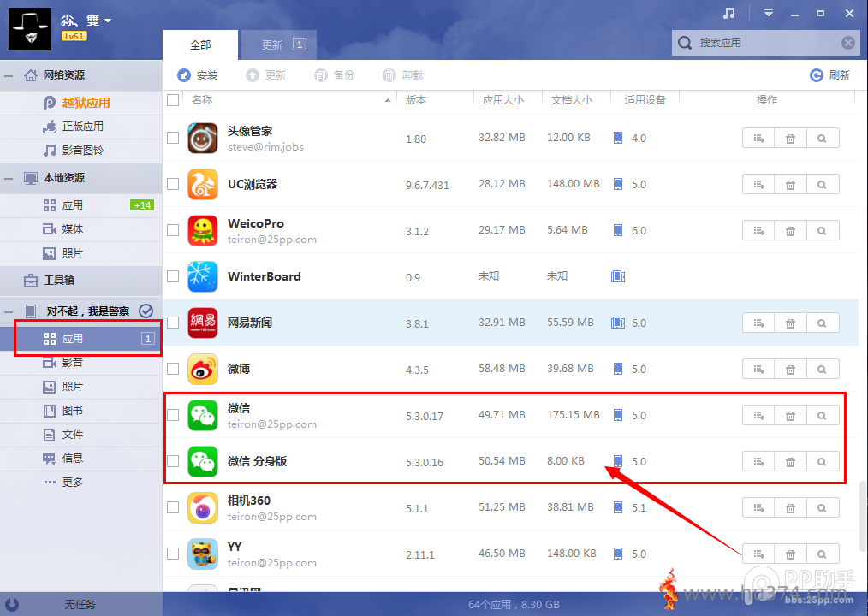Click the user avatar picture

(x=30, y=29)
